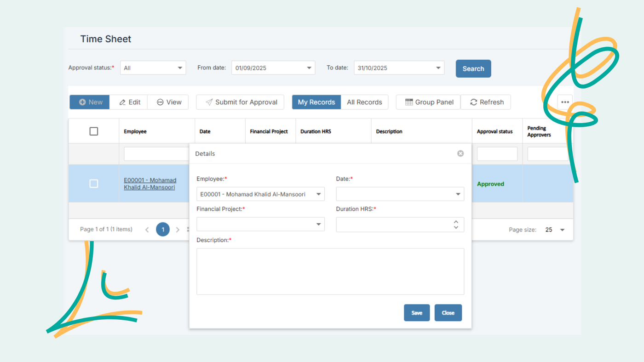Switch to the All Records tab

coord(364,102)
